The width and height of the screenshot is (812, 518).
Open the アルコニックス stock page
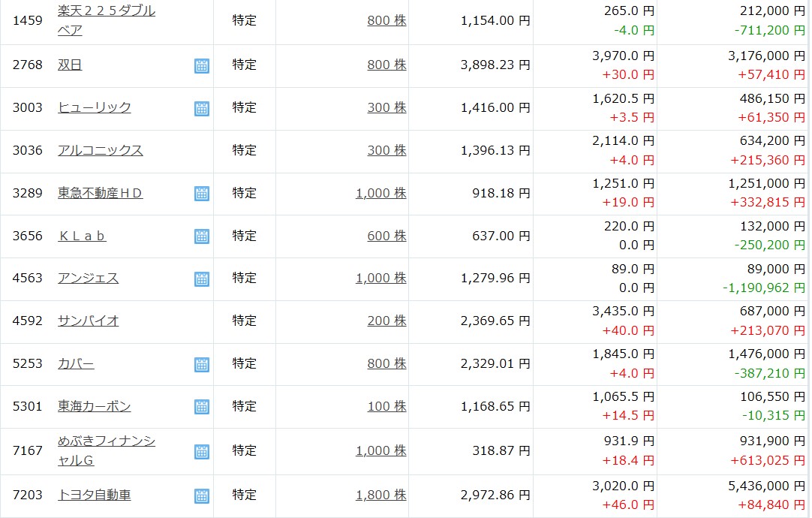100,150
